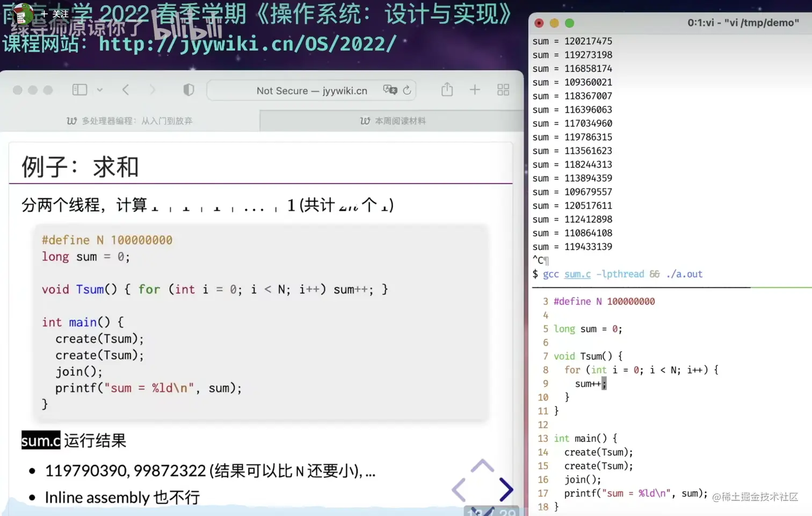The width and height of the screenshot is (812, 516).
Task: Open the translate icon in address bar
Action: 390,90
